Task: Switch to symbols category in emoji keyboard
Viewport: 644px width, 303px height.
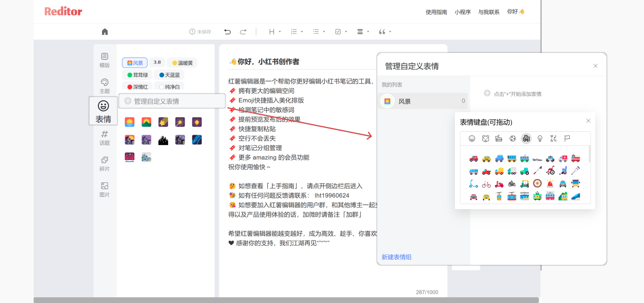Action: 553,138
